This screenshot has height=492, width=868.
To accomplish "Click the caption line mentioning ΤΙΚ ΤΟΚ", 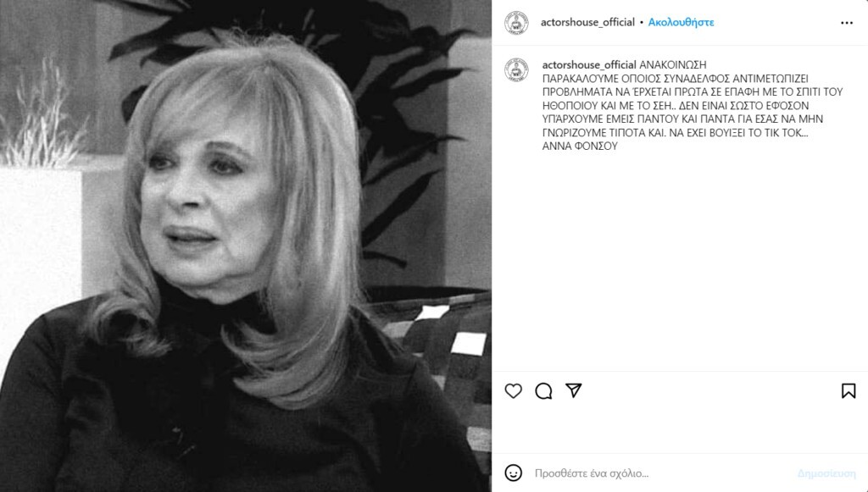I will (x=675, y=133).
